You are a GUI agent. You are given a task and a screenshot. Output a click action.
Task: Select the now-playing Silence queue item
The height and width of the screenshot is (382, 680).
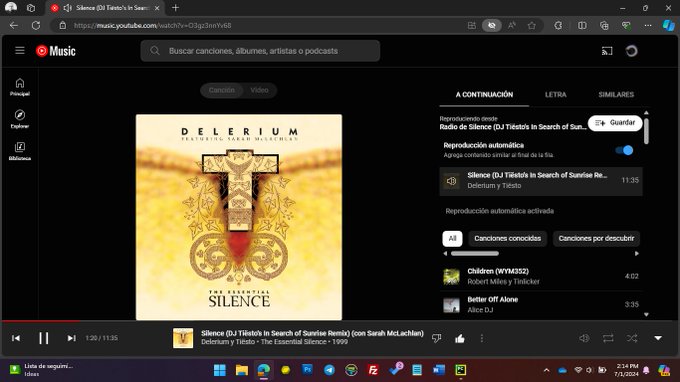(x=540, y=180)
